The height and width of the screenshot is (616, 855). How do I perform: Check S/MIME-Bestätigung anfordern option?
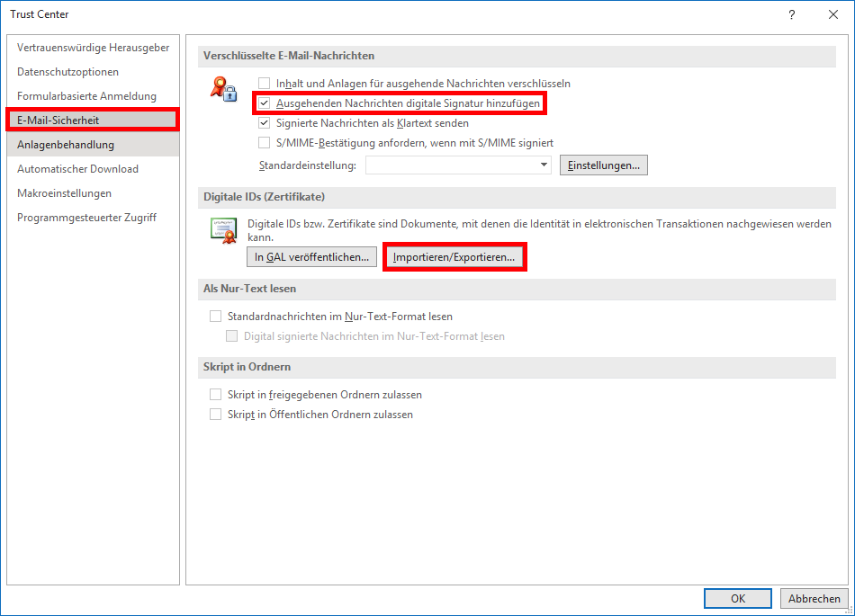pyautogui.click(x=265, y=143)
